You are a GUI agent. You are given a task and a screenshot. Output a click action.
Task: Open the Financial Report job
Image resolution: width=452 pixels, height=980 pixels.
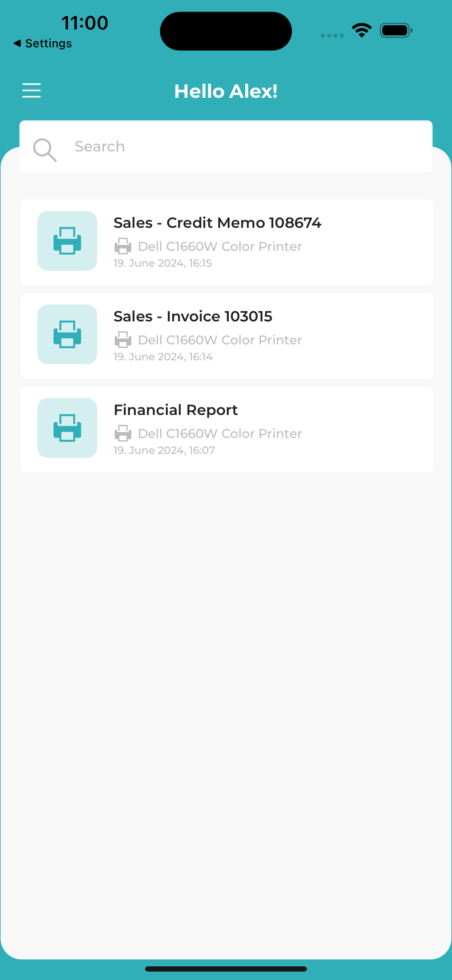[x=227, y=429]
